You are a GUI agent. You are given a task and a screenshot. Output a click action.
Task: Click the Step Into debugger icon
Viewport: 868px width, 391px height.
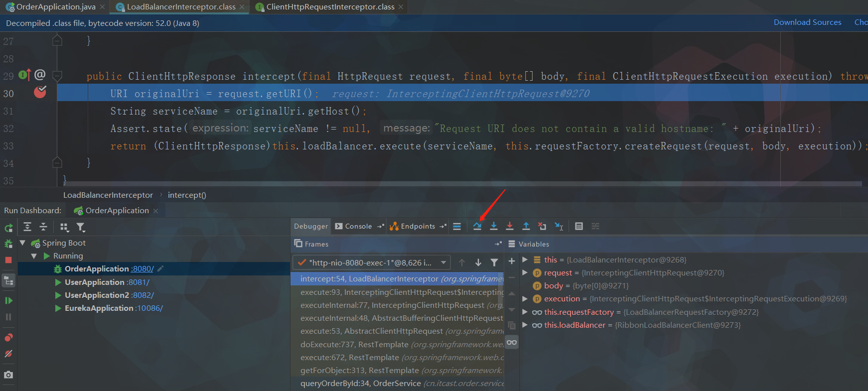tap(494, 226)
